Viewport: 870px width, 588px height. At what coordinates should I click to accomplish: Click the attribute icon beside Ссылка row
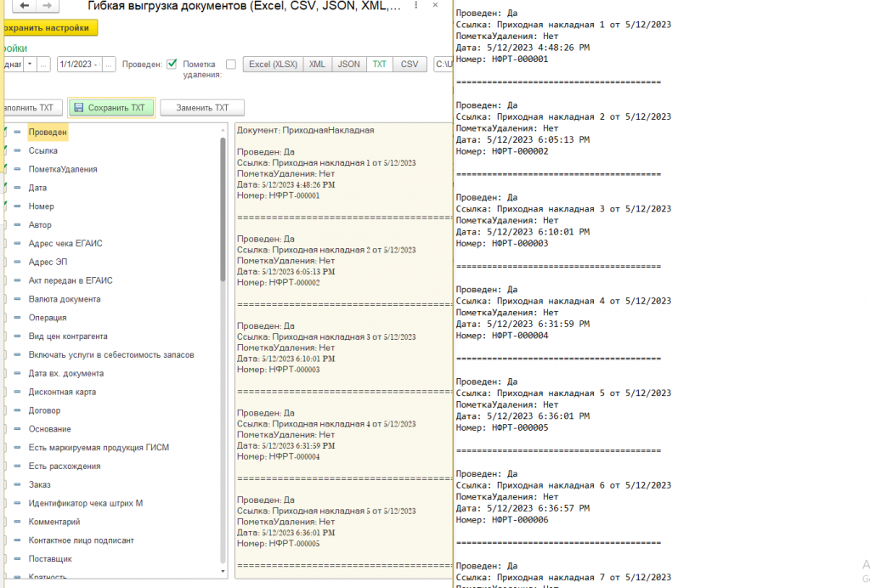pos(17,150)
